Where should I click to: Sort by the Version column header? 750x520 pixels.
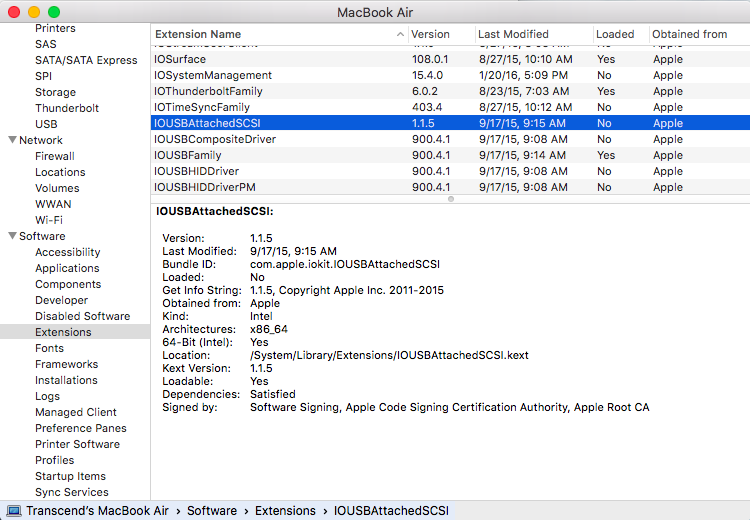tap(441, 34)
